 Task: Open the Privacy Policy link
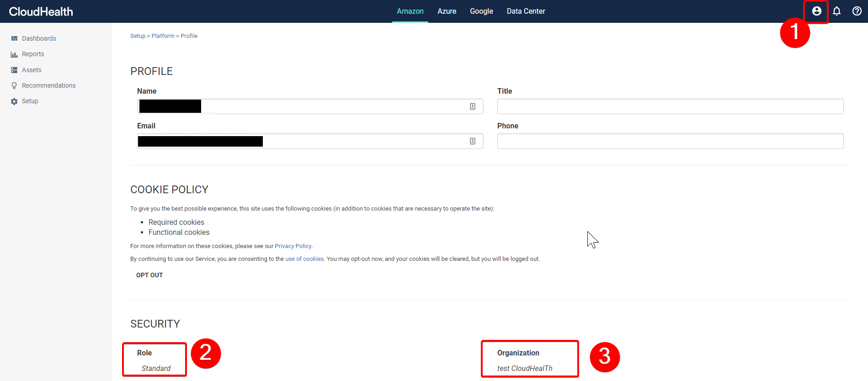pyautogui.click(x=293, y=246)
